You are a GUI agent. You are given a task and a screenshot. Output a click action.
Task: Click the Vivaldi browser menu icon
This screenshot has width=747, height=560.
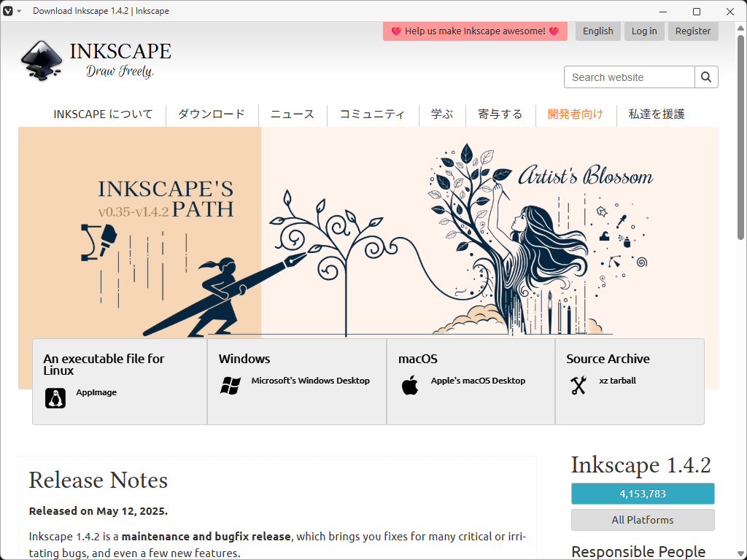[7, 11]
